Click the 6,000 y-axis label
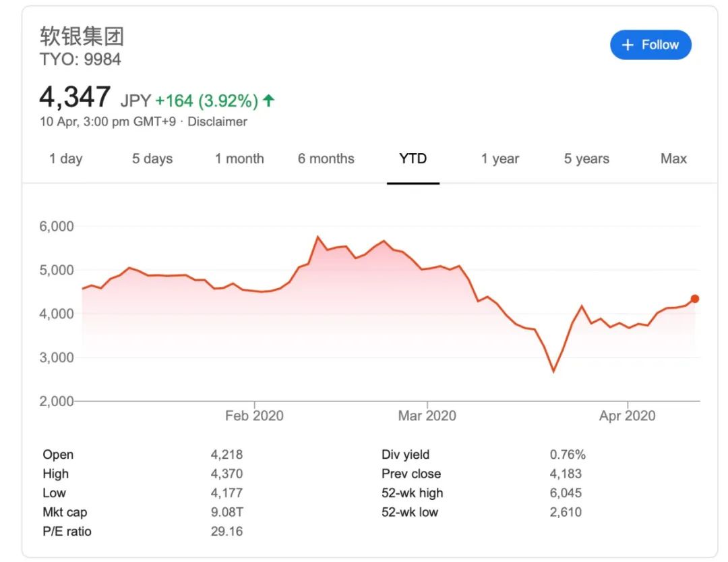The width and height of the screenshot is (728, 562). tap(57, 227)
